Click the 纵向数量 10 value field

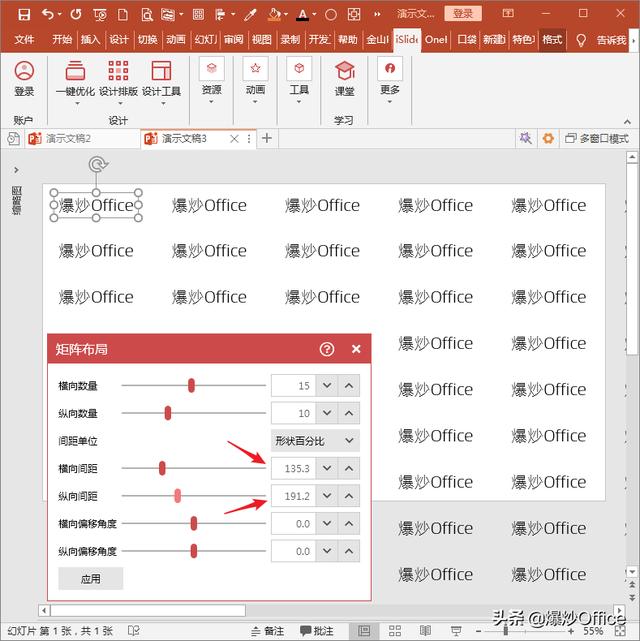(x=293, y=413)
